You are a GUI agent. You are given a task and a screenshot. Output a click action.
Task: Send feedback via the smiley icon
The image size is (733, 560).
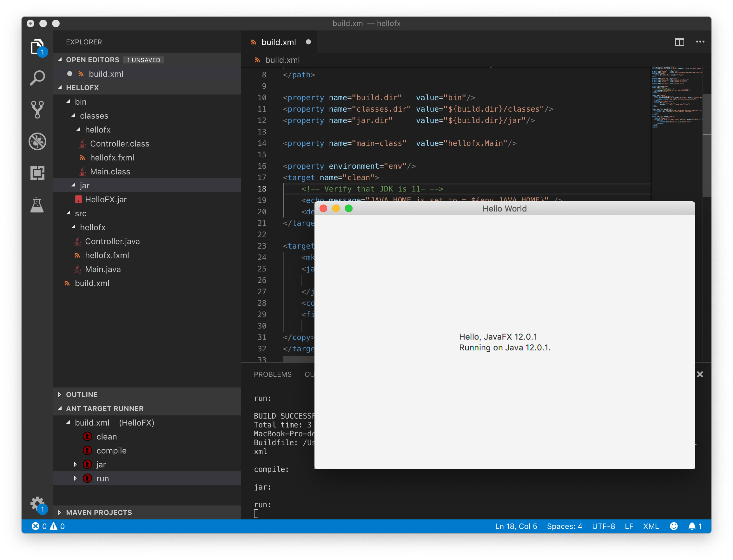(x=673, y=526)
